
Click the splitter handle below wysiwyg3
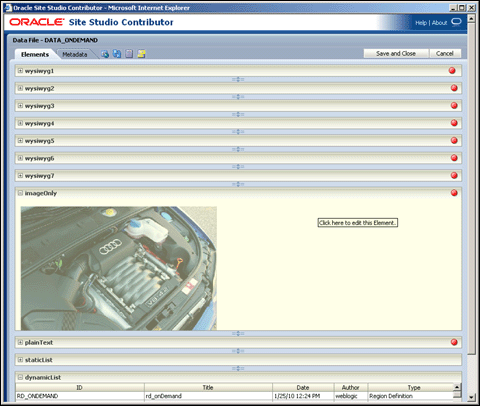[238, 114]
